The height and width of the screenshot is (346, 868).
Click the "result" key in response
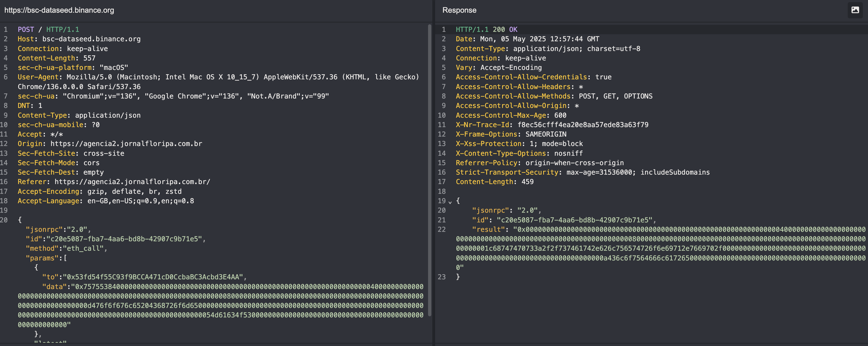[x=488, y=229]
